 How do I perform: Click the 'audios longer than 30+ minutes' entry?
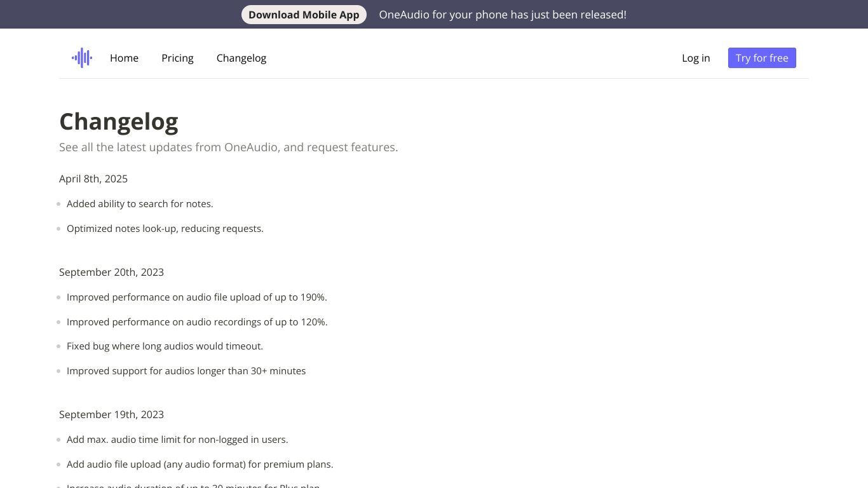coord(186,371)
